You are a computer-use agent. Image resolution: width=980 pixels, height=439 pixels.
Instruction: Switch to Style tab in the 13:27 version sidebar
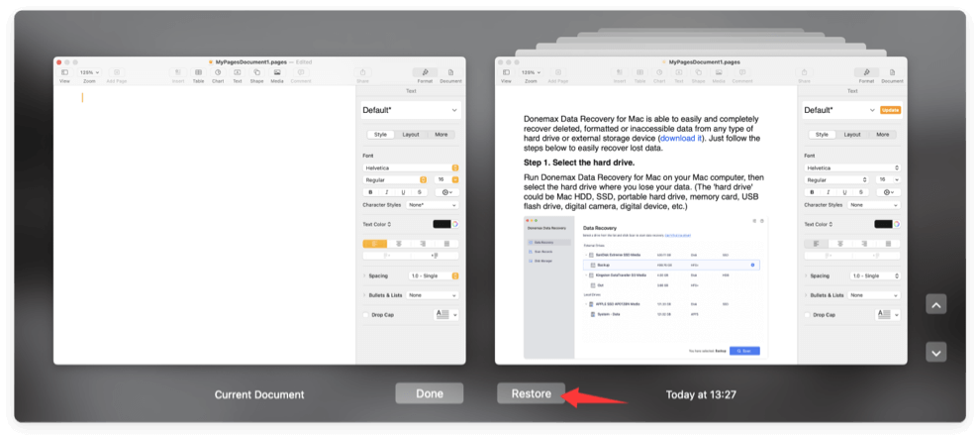click(822, 135)
